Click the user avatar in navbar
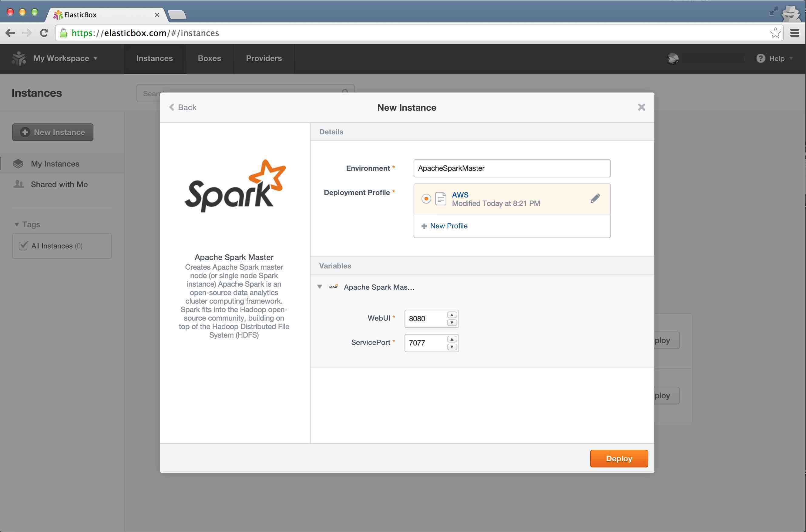 [672, 59]
